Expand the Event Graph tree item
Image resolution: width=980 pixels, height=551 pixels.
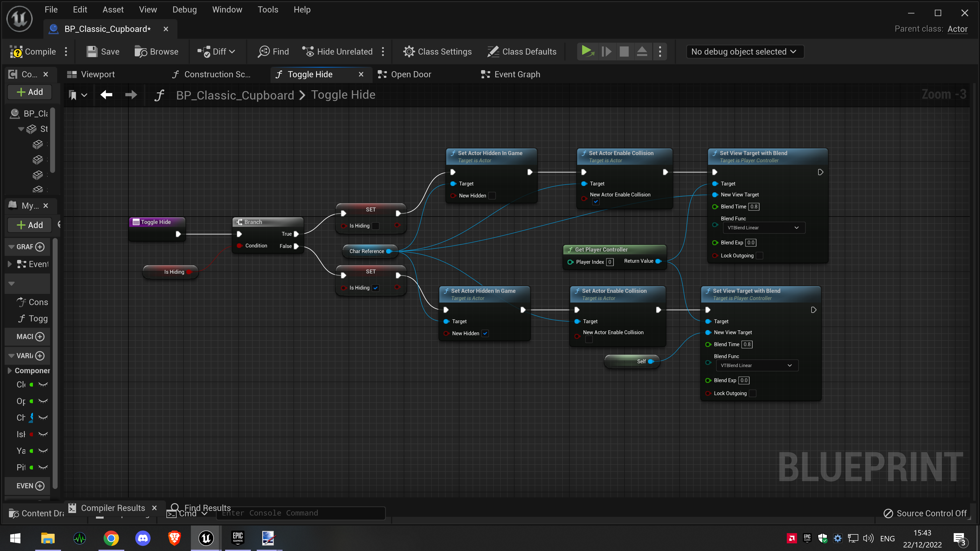click(10, 264)
